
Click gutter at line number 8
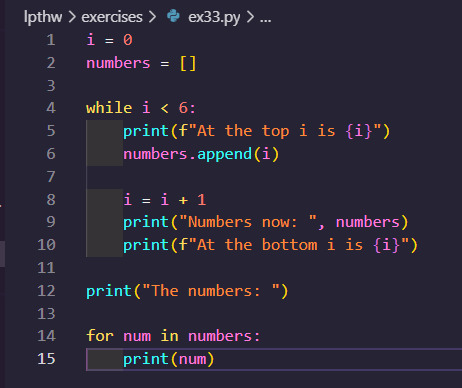(51, 200)
